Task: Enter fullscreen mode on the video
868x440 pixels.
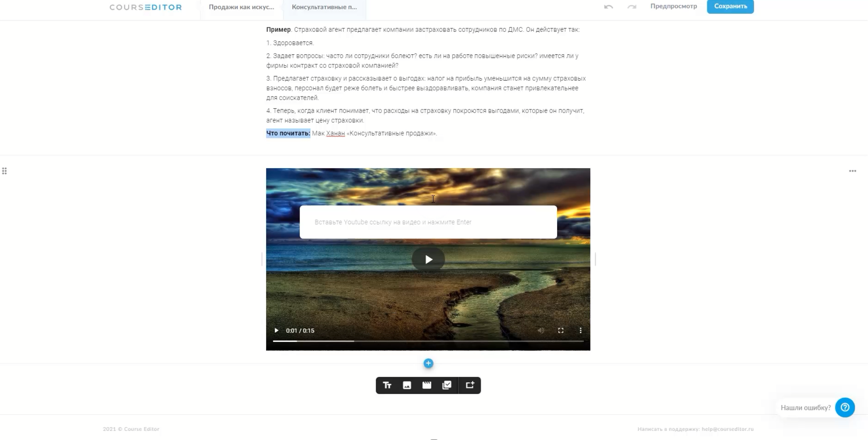Action: [561, 330]
